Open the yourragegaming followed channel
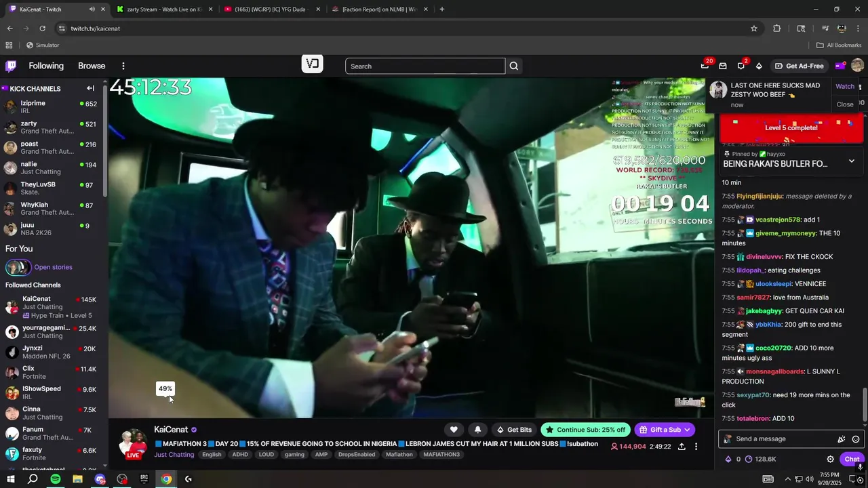Image resolution: width=868 pixels, height=488 pixels. [x=52, y=331]
